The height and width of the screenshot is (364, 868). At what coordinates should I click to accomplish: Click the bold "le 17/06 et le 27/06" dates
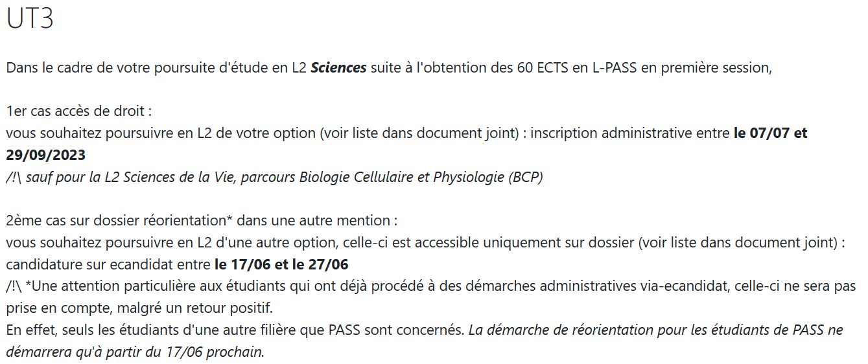(281, 264)
